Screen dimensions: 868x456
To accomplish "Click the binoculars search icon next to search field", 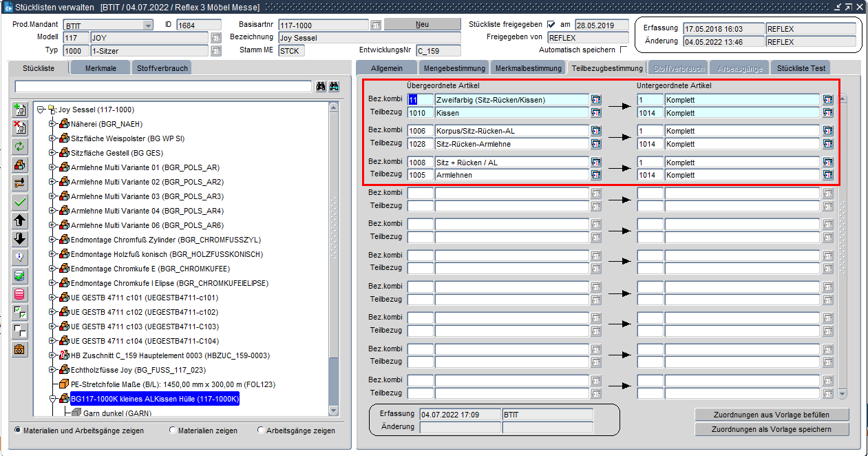I will click(x=321, y=87).
